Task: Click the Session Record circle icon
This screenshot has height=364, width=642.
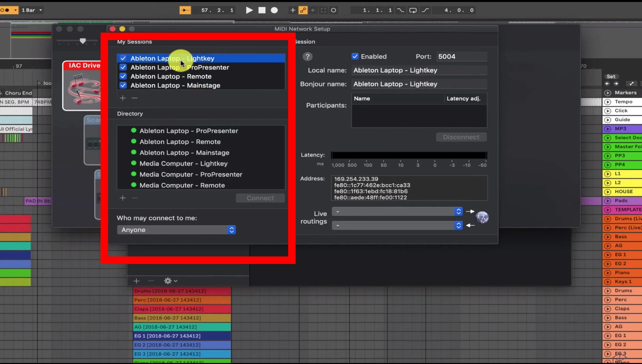Action: tap(333, 10)
